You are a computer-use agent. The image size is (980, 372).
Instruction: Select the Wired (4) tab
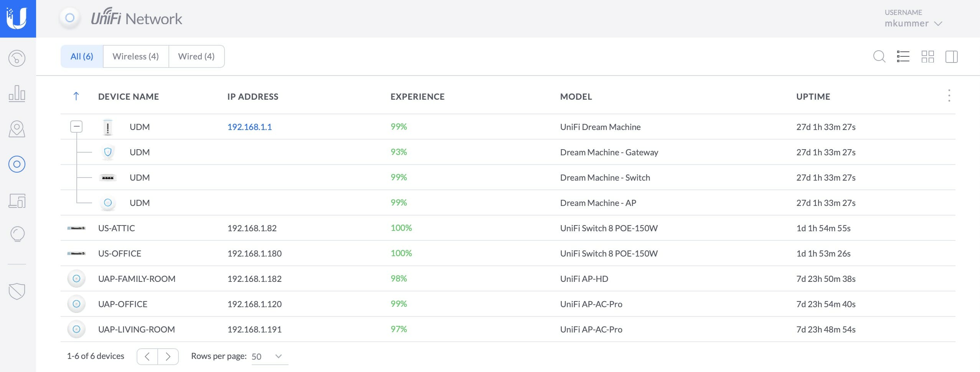196,56
